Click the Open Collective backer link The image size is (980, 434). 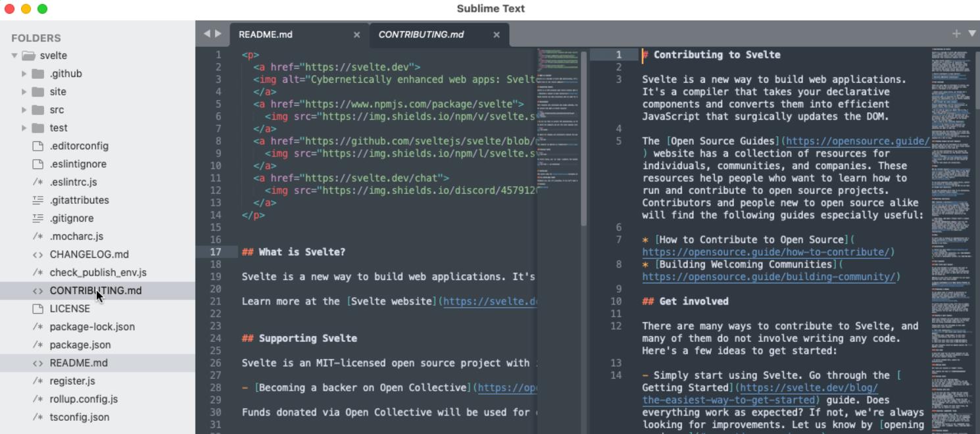click(507, 388)
